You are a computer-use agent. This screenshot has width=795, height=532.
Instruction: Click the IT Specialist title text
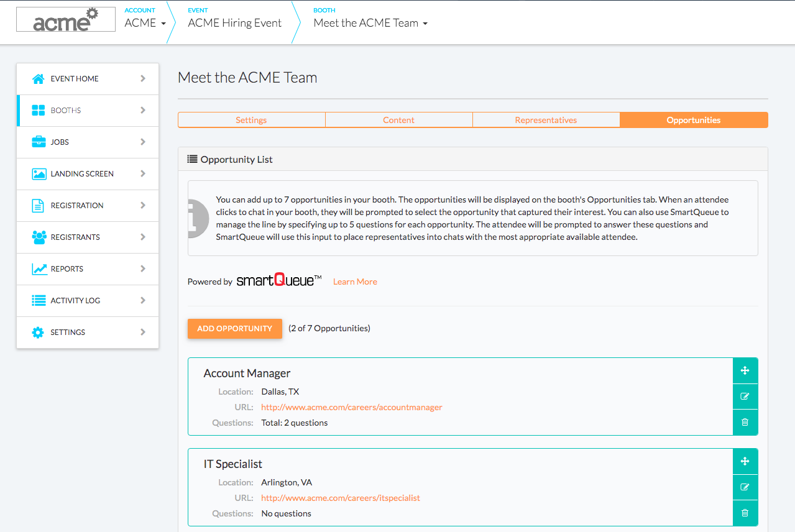click(233, 464)
